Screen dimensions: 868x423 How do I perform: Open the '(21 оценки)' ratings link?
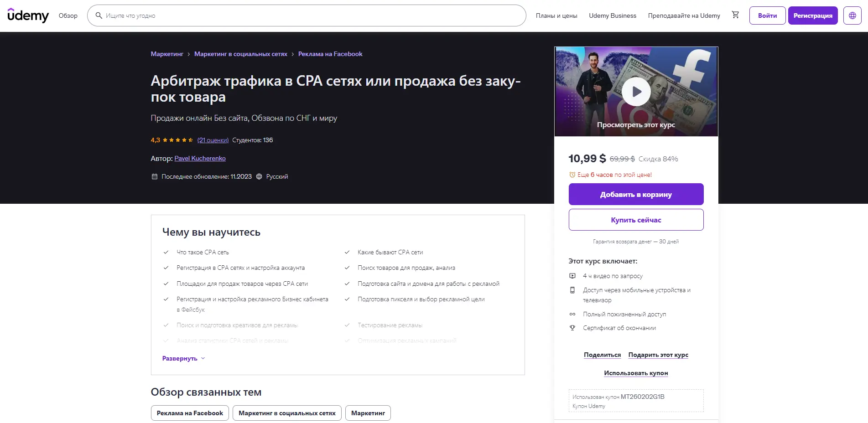pos(212,140)
